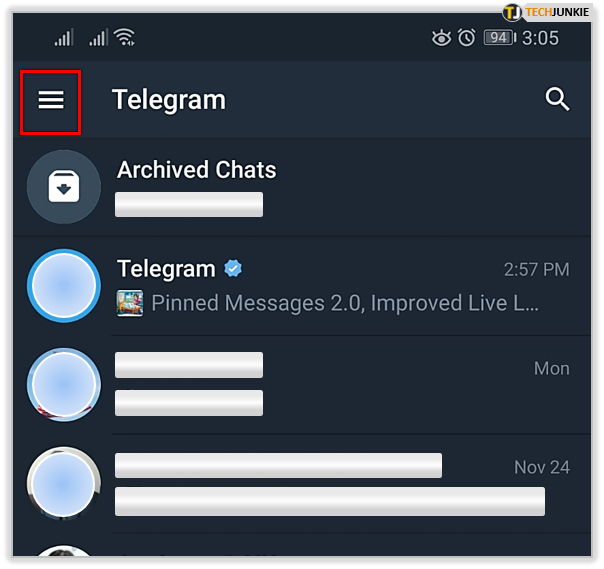The image size is (604, 569).
Task: Open the Telegram official chat avatar
Action: point(64,286)
